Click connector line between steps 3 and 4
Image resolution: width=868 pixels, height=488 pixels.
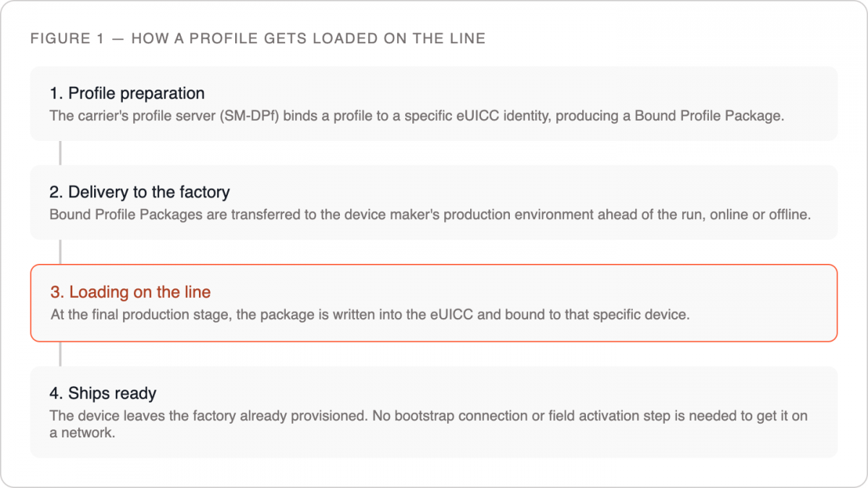click(x=60, y=354)
